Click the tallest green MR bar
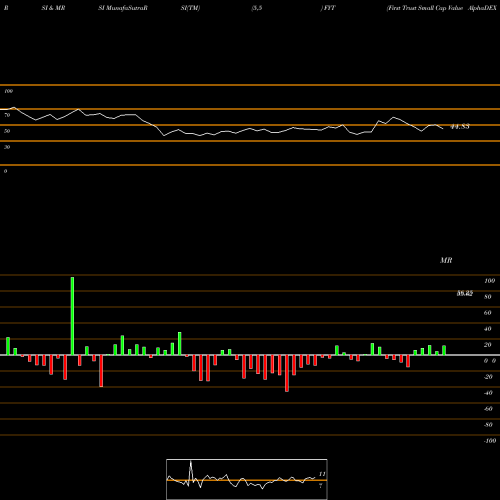 72,316
